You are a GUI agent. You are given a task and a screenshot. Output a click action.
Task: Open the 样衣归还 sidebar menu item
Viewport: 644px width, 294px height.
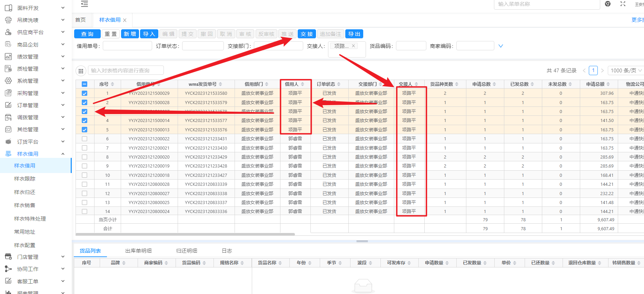click(x=25, y=192)
